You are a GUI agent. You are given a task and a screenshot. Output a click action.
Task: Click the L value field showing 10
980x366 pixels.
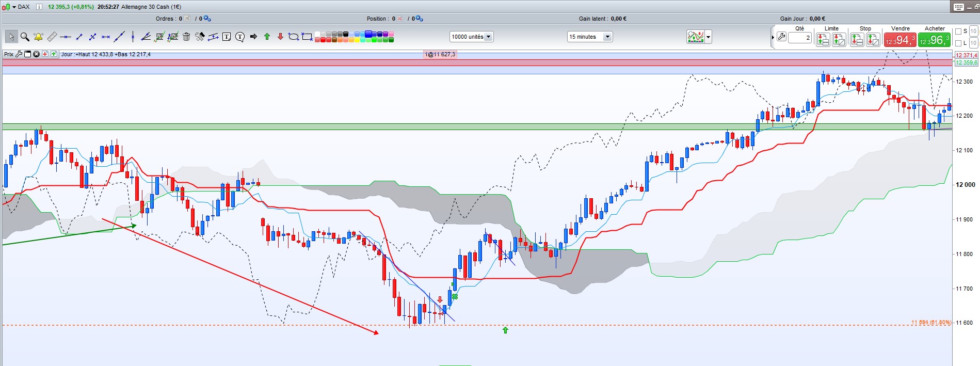[974, 43]
